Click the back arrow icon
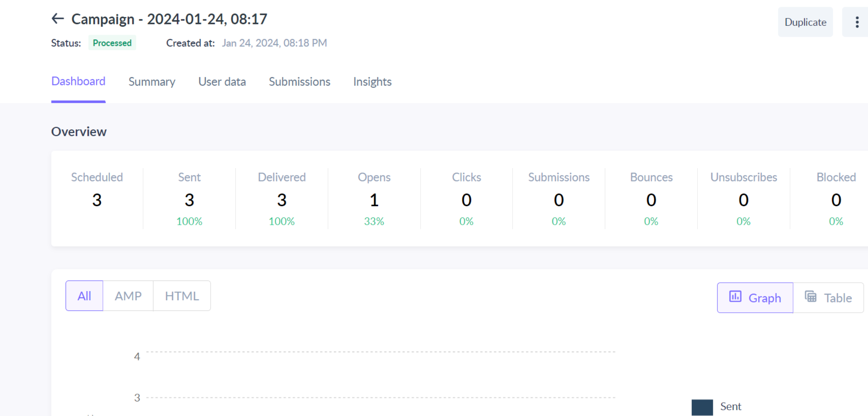Viewport: 868px width, 416px height. [57, 19]
